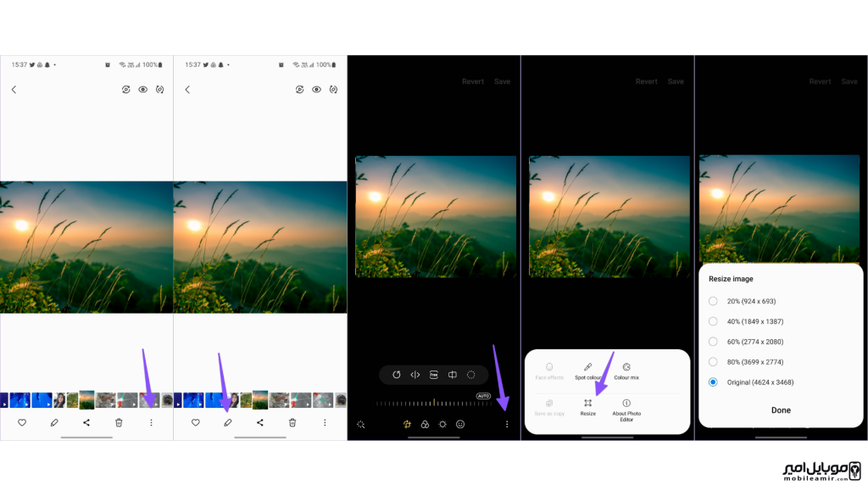The image size is (868, 496).
Task: Select Spot colour in the options menu
Action: (588, 371)
